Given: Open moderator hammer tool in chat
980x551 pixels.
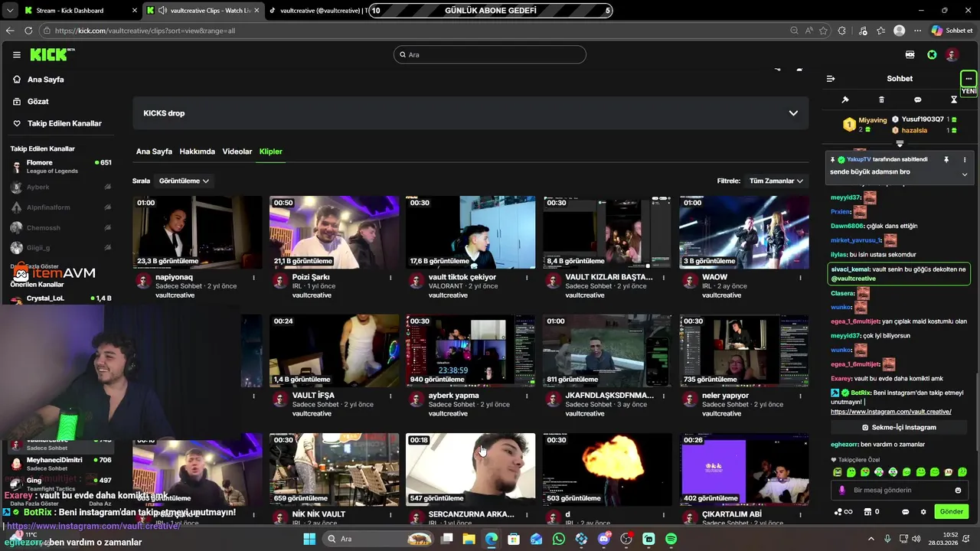Looking at the screenshot, I should [845, 99].
